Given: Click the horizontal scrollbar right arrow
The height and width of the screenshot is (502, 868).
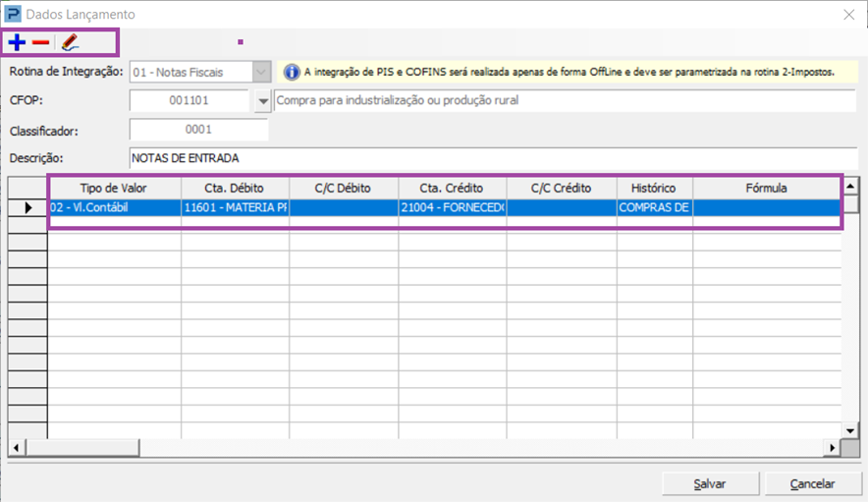Looking at the screenshot, I should (832, 448).
